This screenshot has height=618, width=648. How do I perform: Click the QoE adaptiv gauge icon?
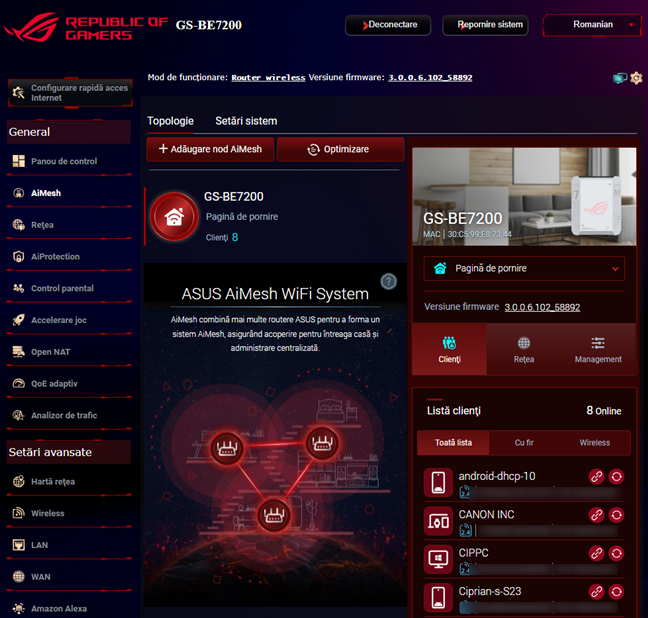pos(18,384)
